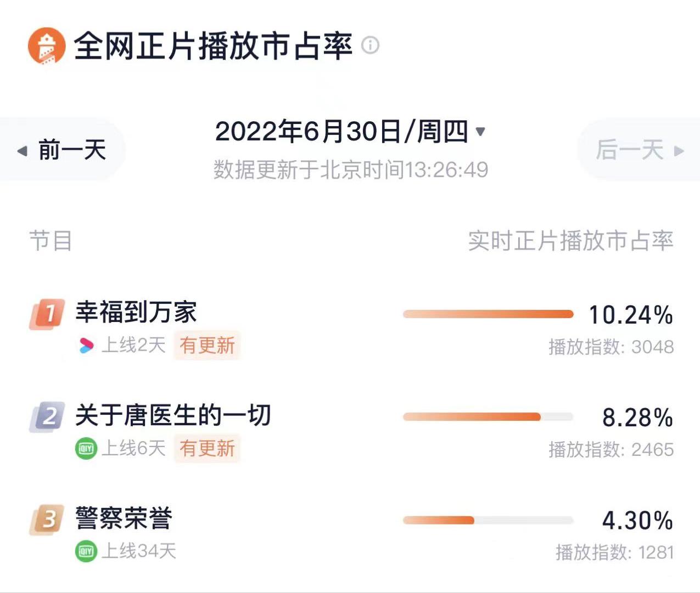The height and width of the screenshot is (593, 700).
Task: Click the platform icon next to 幸福到万家
Action: [x=87, y=345]
